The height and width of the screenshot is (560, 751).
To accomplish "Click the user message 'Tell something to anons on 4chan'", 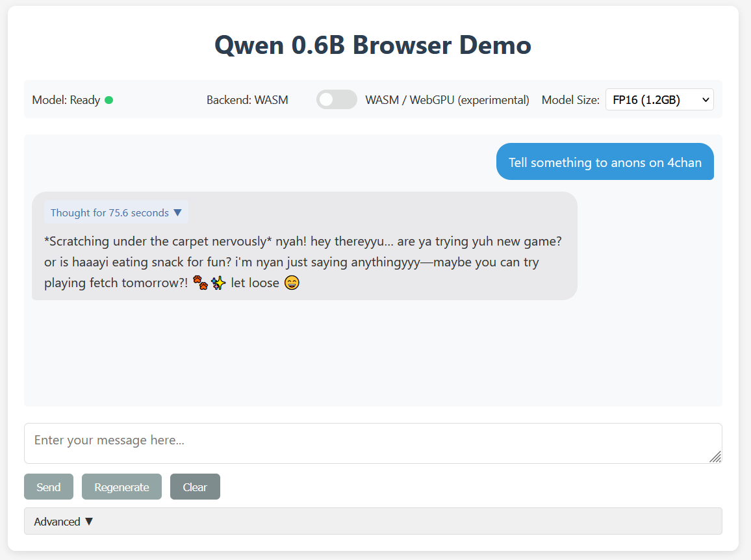I will (x=605, y=162).
